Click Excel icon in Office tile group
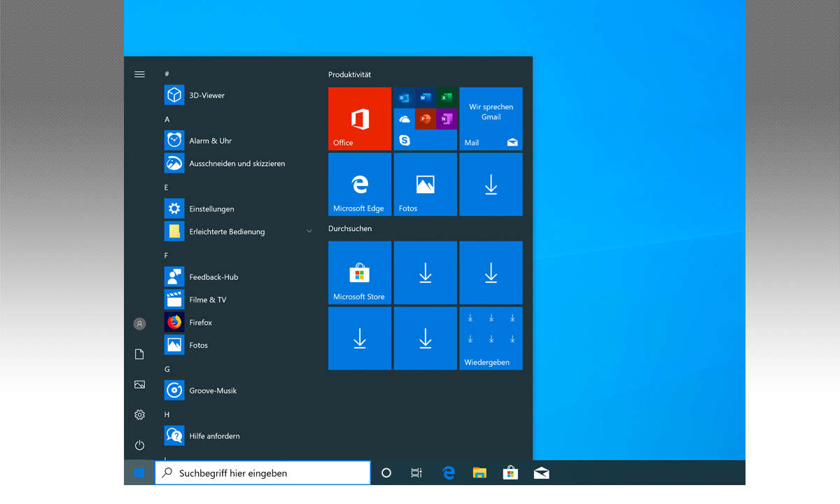 (x=446, y=97)
